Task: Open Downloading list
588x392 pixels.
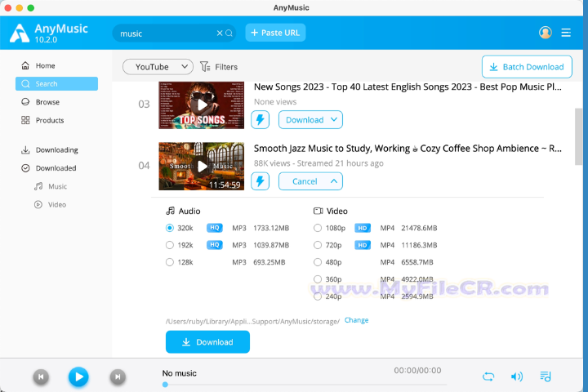Action: point(56,149)
